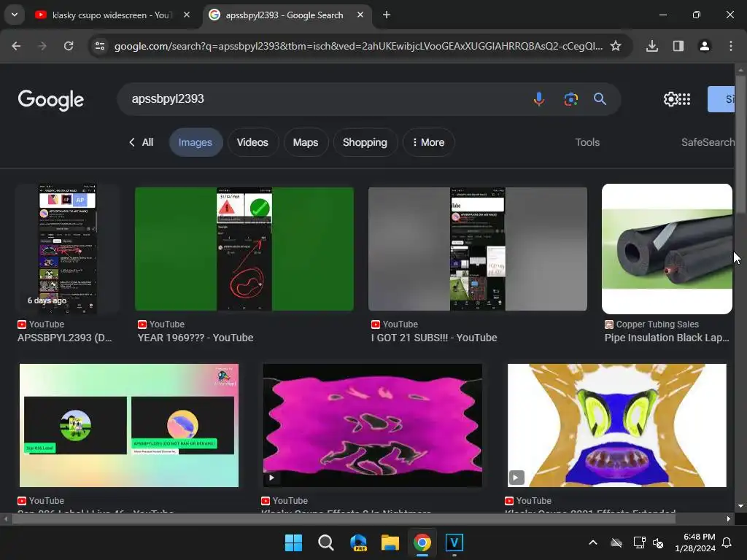This screenshot has height=560, width=747.
Task: Click the I GOT 21 SUBS!!! - YouTube title
Action: pyautogui.click(x=434, y=338)
